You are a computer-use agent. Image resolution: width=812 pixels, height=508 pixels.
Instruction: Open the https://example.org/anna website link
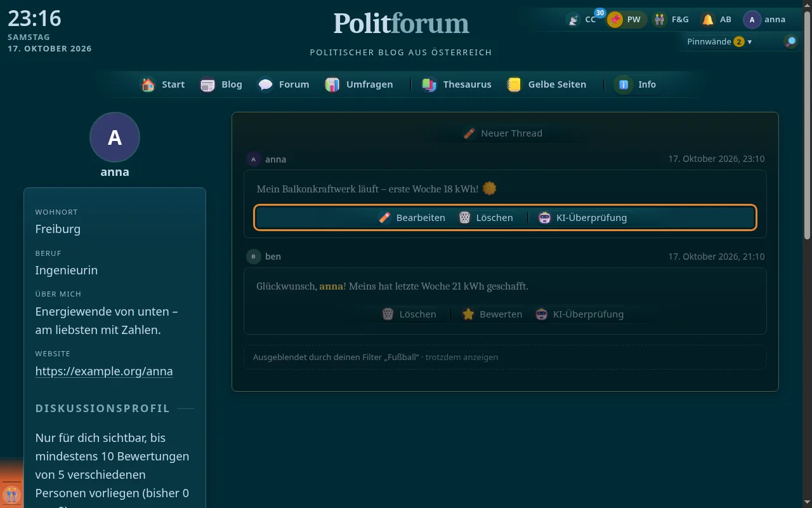[x=104, y=371]
